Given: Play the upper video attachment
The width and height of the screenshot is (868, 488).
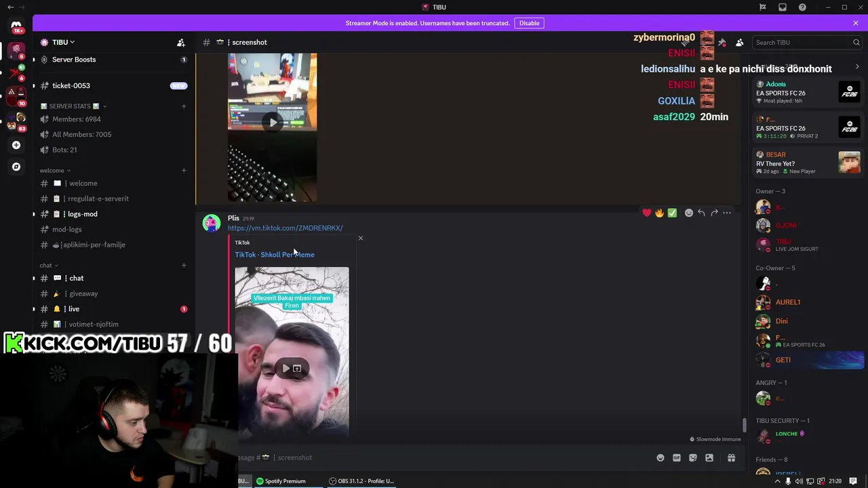Looking at the screenshot, I should (x=273, y=123).
